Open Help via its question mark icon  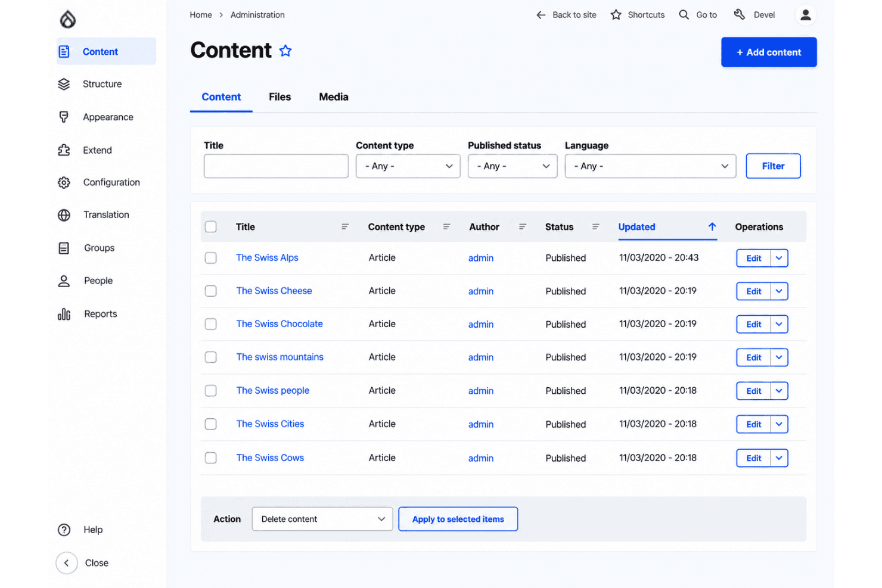[64, 530]
